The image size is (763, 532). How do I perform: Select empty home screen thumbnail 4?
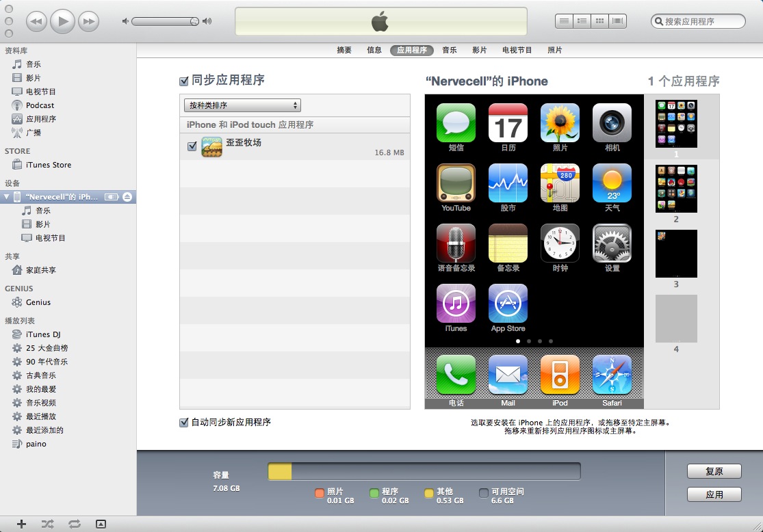pos(676,319)
